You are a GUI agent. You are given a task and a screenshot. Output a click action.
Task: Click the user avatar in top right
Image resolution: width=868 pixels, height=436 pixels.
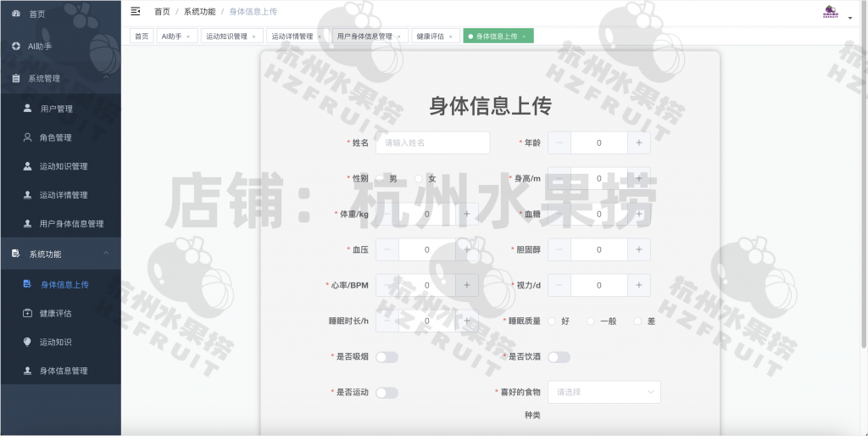coord(831,12)
